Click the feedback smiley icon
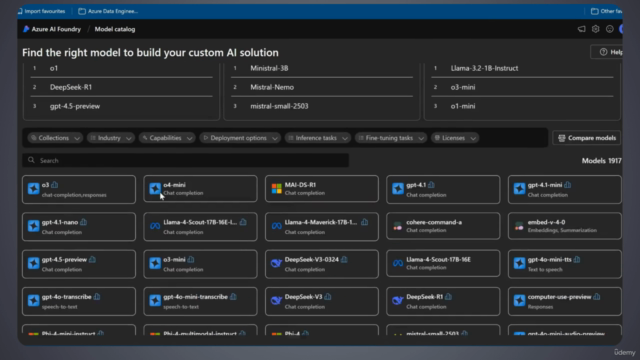This screenshot has height=360, width=640. (609, 29)
